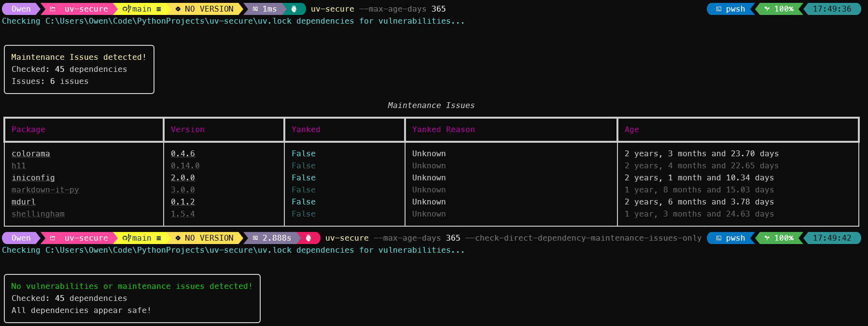Click age '1 year, 3 months and 24.63 days'
Viewport: 868px width, 326px height.
pos(699,214)
